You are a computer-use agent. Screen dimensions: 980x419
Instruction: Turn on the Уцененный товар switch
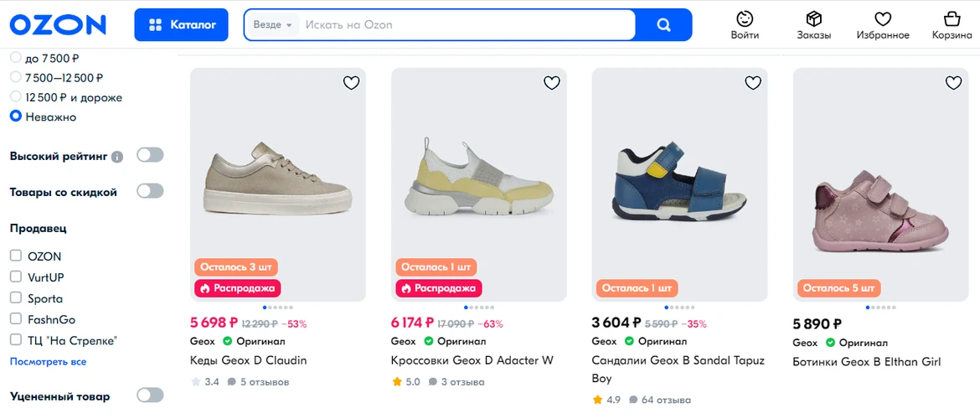[150, 396]
